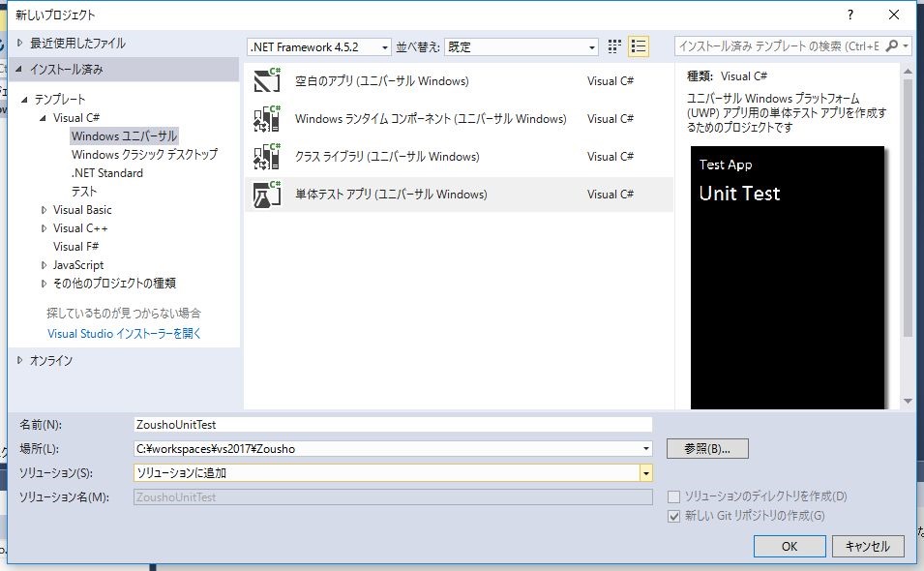Screen dimensions: 924x571
Task: Enable 'ソリューションのディレクトリを作成' checkbox
Action: pos(674,496)
